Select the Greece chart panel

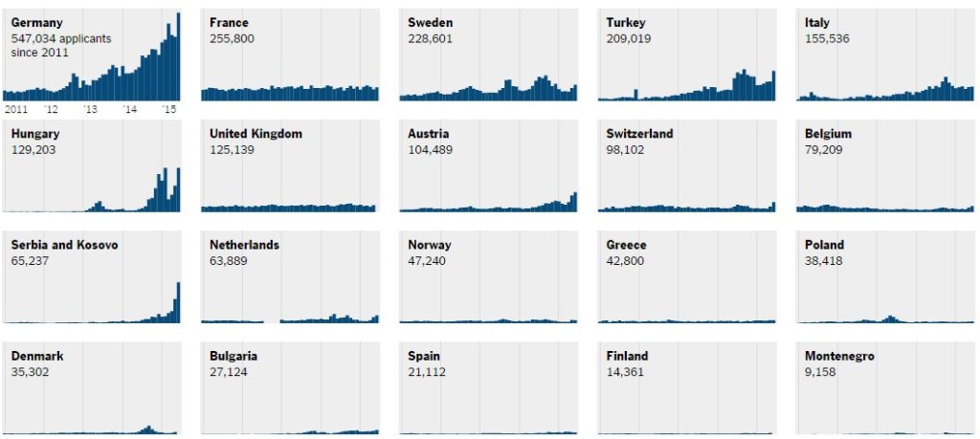tap(687, 276)
